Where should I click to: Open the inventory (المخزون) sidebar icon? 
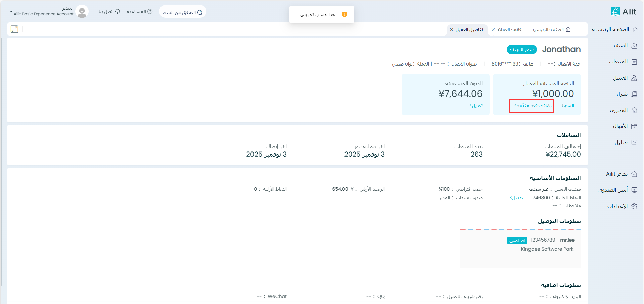point(634,110)
